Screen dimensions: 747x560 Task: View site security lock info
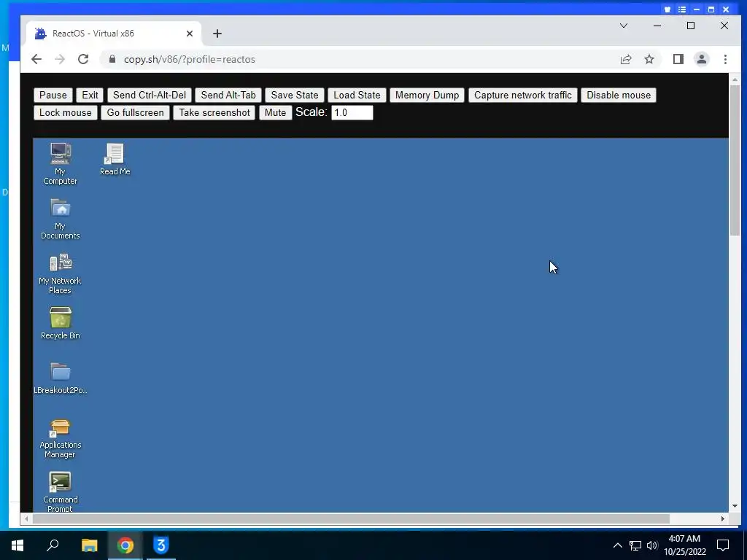point(112,59)
